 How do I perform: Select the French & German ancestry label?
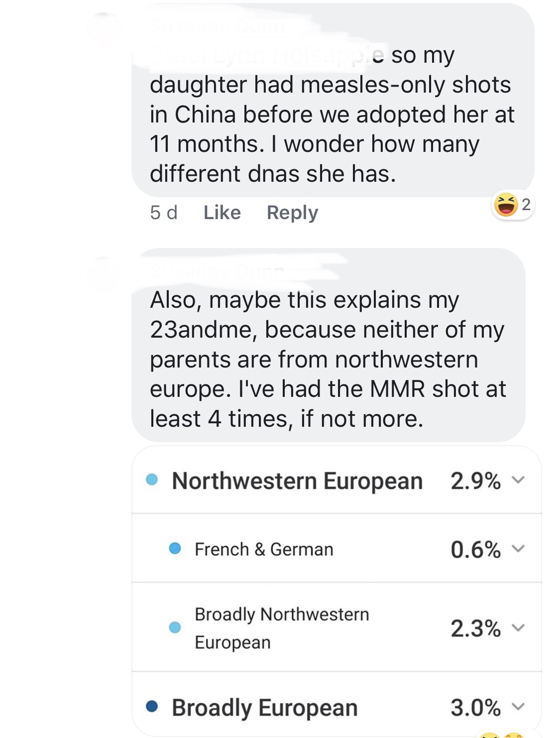click(264, 549)
